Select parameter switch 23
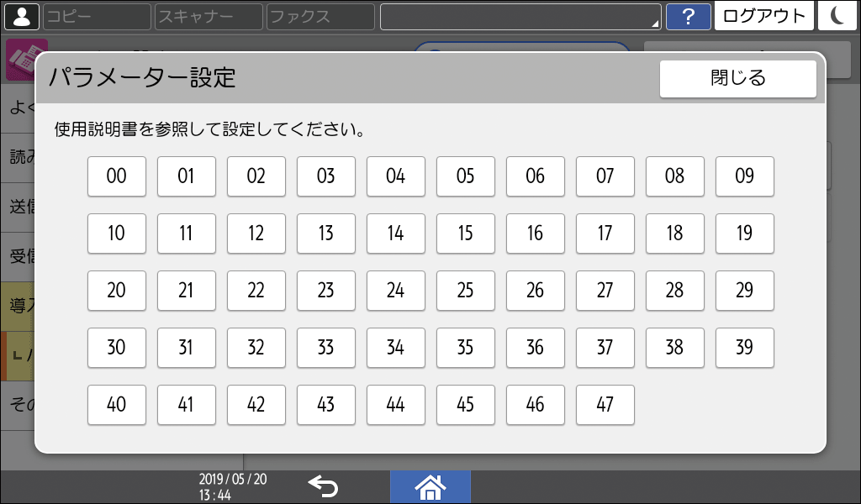Screen dimensions: 861x504 click(x=325, y=291)
